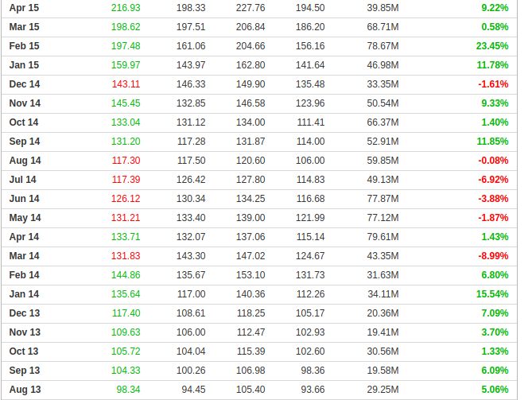The width and height of the screenshot is (532, 400).
Task: Select the 137.06 high value for Apr 14
Action: [250, 237]
